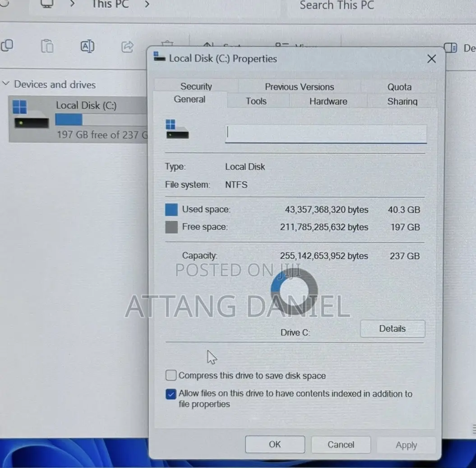Click the This PC monitor icon in address bar
This screenshot has height=468, width=476.
point(47,4)
